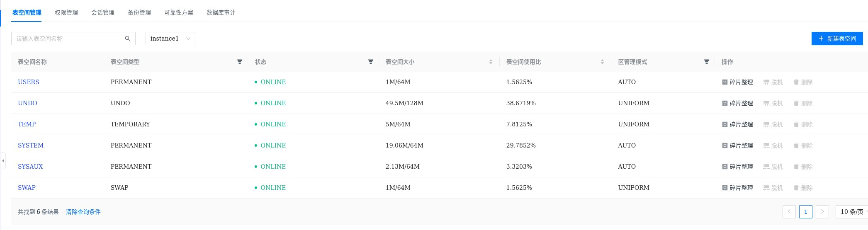The height and width of the screenshot is (230, 868).
Task: Run 碎片整理 for USERS tablespace
Action: 737,82
